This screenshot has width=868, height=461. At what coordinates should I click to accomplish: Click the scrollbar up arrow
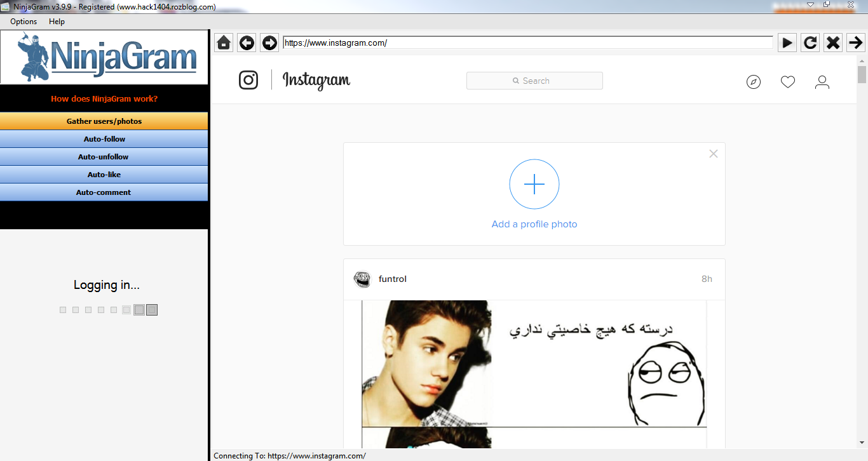click(862, 60)
